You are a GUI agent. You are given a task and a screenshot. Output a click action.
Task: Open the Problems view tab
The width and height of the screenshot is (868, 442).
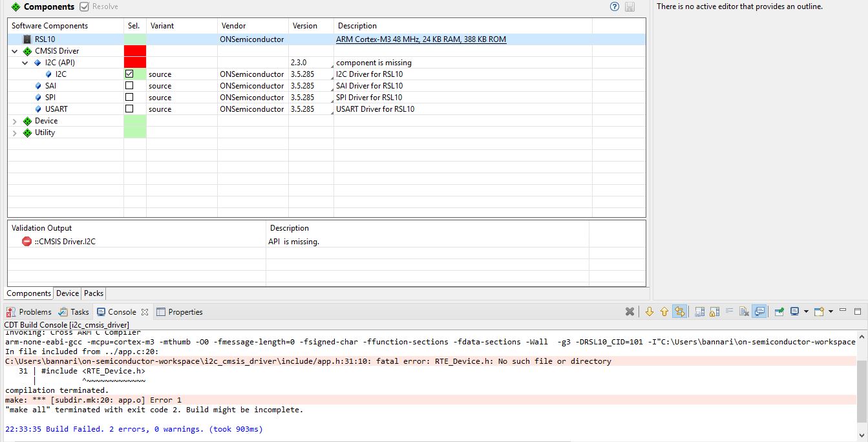pos(30,312)
